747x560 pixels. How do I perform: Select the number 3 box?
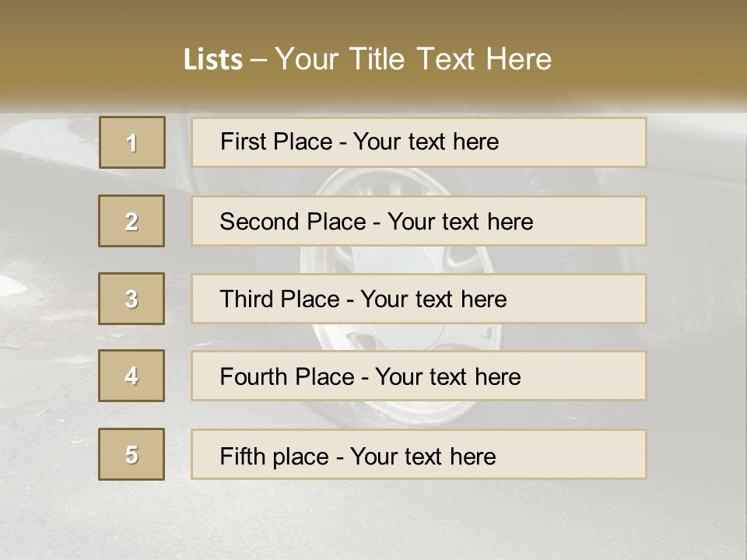(x=132, y=299)
